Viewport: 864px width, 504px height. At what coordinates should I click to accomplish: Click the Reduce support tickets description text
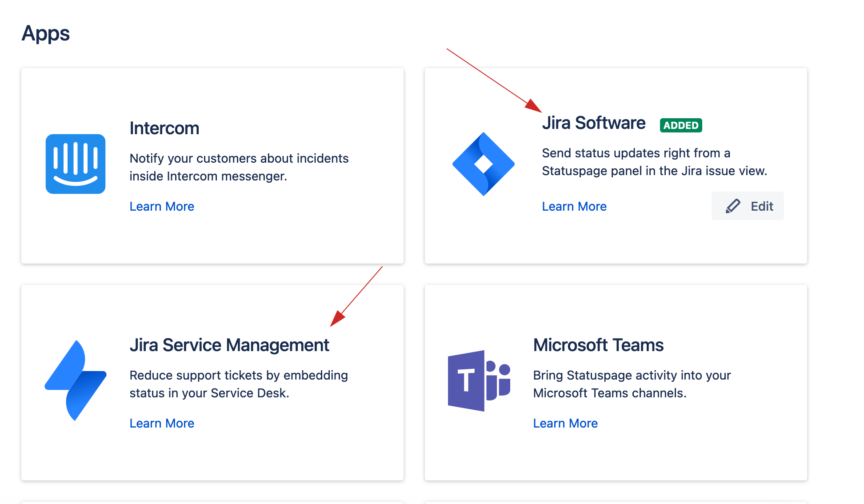coord(239,384)
